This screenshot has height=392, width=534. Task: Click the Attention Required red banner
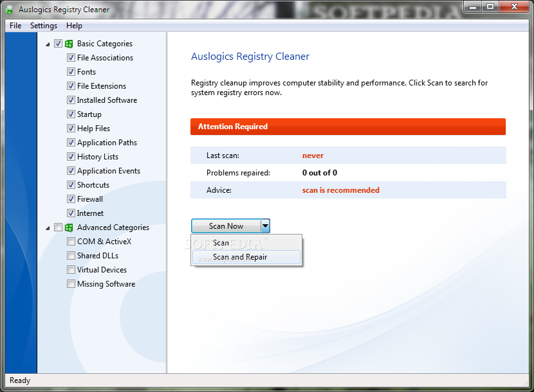point(348,127)
